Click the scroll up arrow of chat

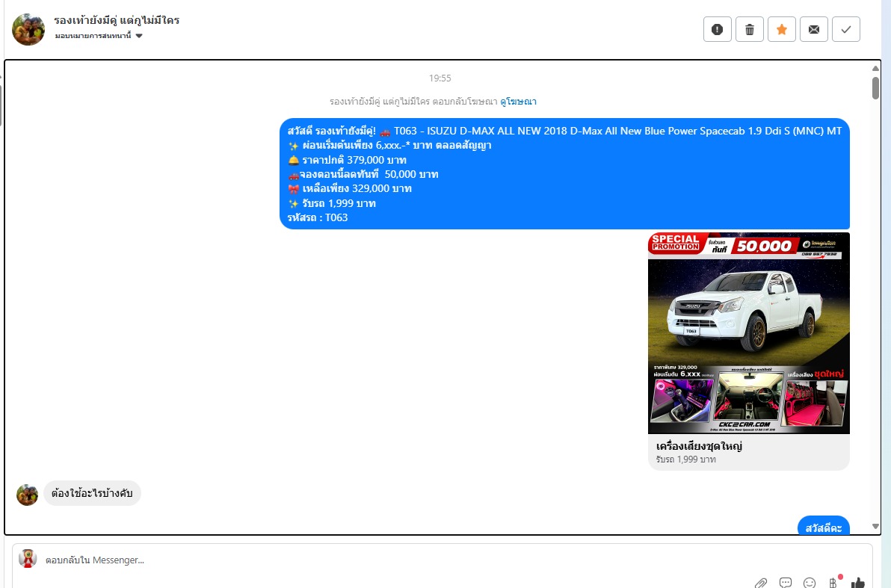click(875, 69)
